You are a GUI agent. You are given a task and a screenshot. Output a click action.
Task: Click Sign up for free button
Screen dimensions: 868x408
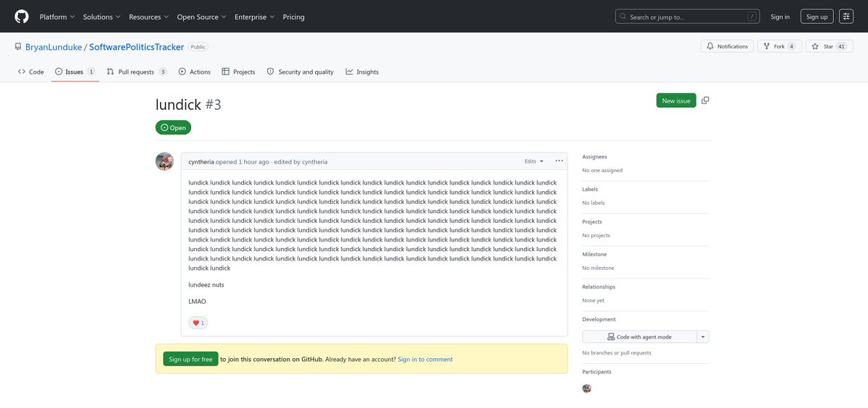coord(190,360)
